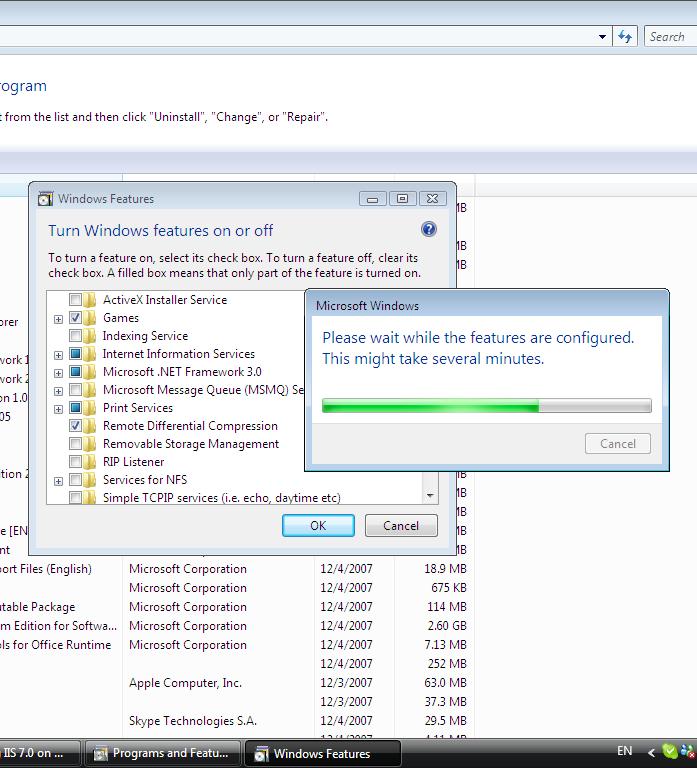Click the Search box in Programs window
This screenshot has height=768, width=697.
(x=671, y=37)
